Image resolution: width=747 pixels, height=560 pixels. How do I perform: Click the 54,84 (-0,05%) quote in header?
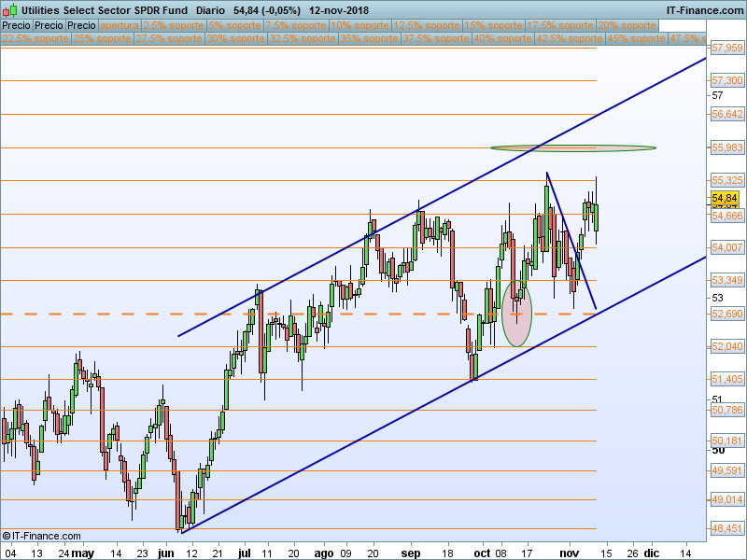267,10
